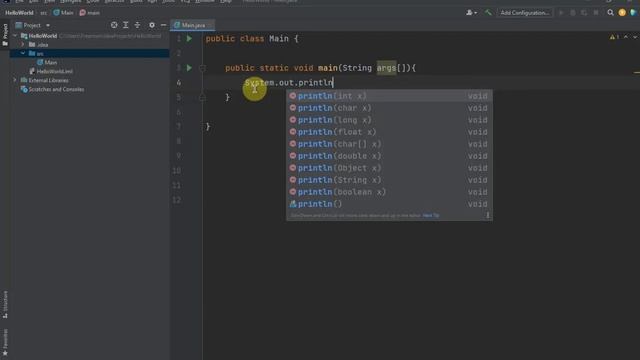Select HelloWorld.iml in the project tree
The width and height of the screenshot is (640, 360).
51,71
